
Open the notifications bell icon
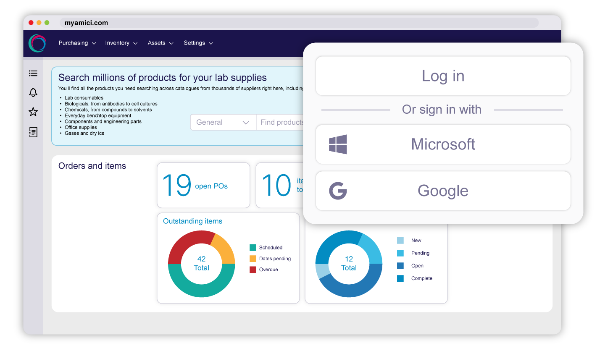click(33, 92)
